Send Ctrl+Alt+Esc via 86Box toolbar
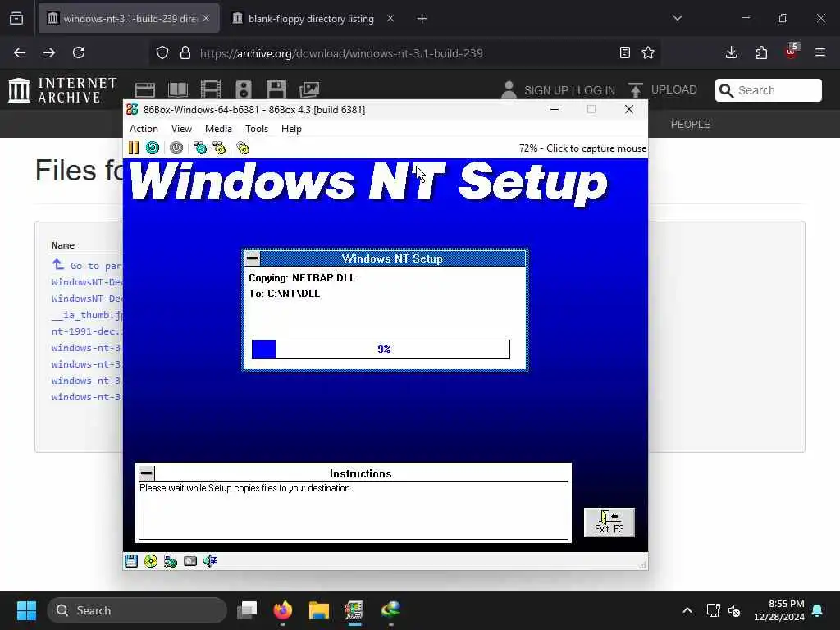Screen dimensions: 840x630 (x=219, y=148)
